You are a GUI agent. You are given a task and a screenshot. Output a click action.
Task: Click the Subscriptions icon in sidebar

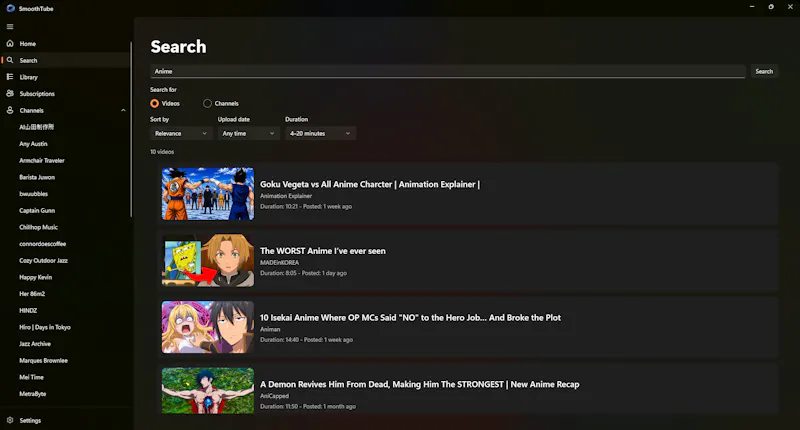coord(10,93)
